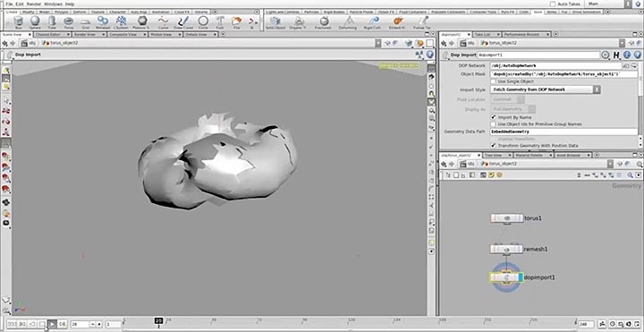Viewport: 644px width, 332px height.
Task: Select the Follow Target shelf tool
Action: point(422,22)
